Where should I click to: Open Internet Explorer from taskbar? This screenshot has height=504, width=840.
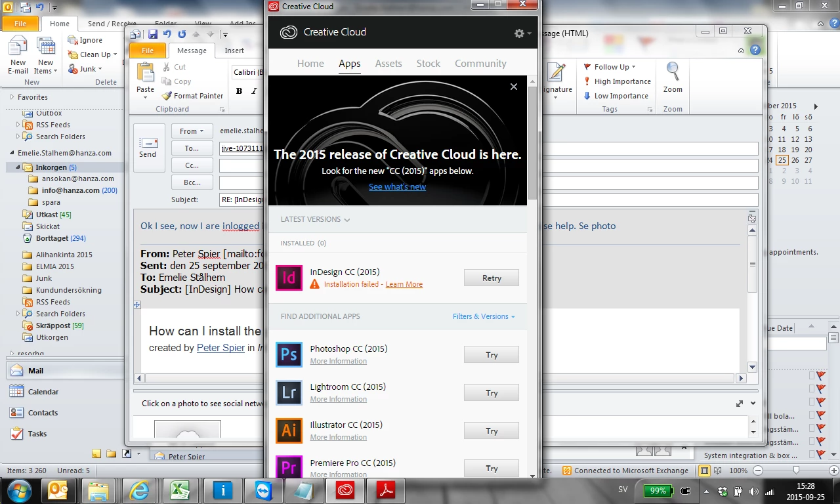140,490
